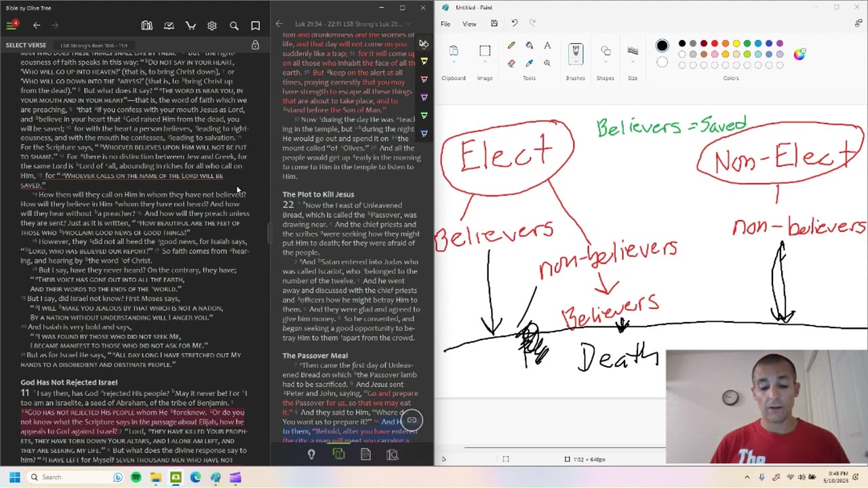Click 'The Plot to Kill Jesus' heading
This screenshot has width=868, height=488.
point(318,195)
